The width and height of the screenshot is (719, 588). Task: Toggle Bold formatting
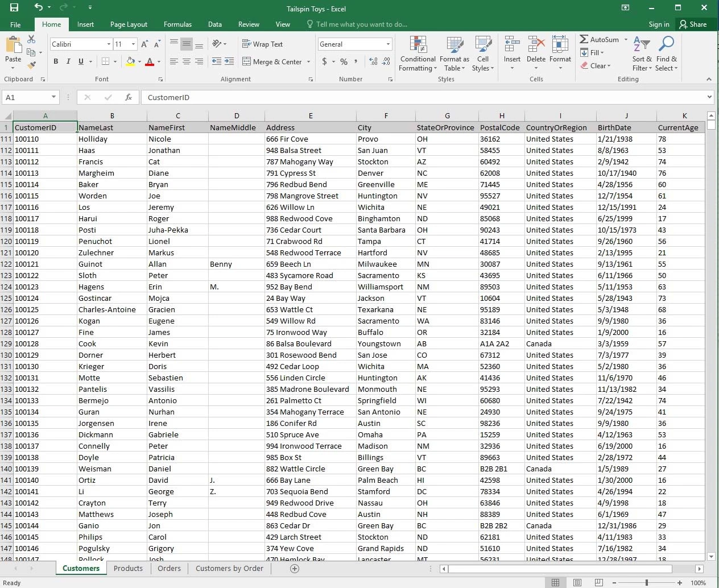tap(56, 61)
